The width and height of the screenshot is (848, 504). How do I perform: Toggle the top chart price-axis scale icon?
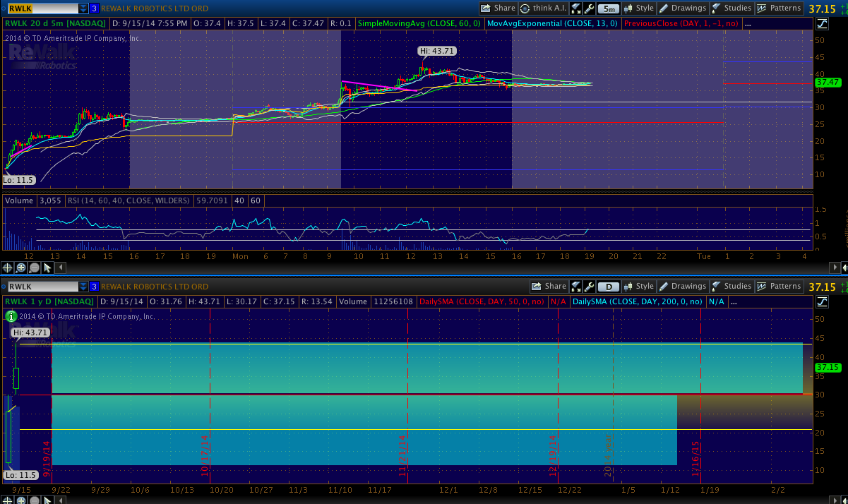pos(822,23)
